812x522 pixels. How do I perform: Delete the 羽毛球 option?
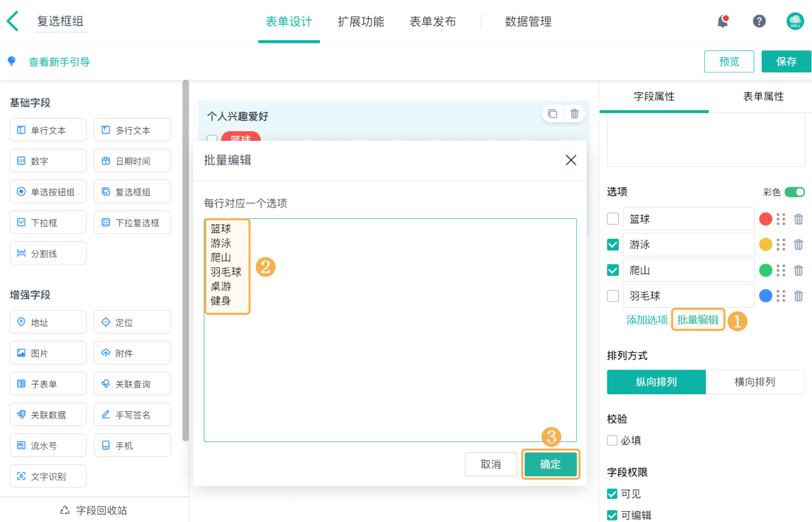click(798, 296)
